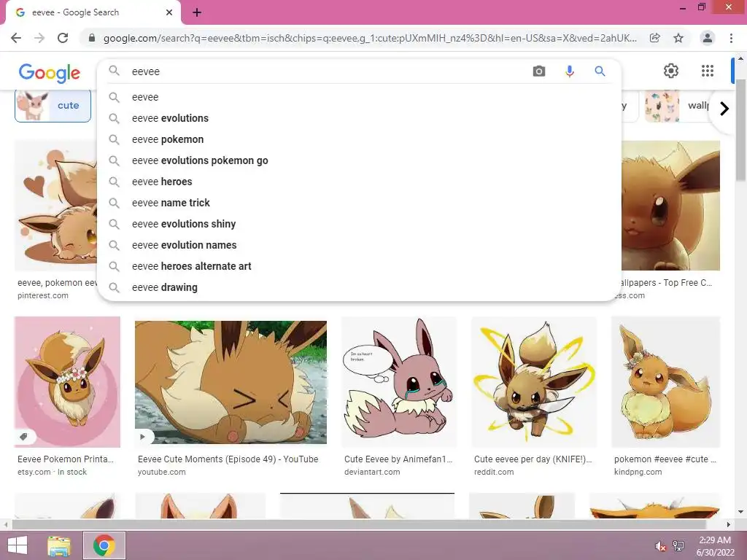Click the vertical scrollbar thumb
The width and height of the screenshot is (747, 560).
(741, 128)
